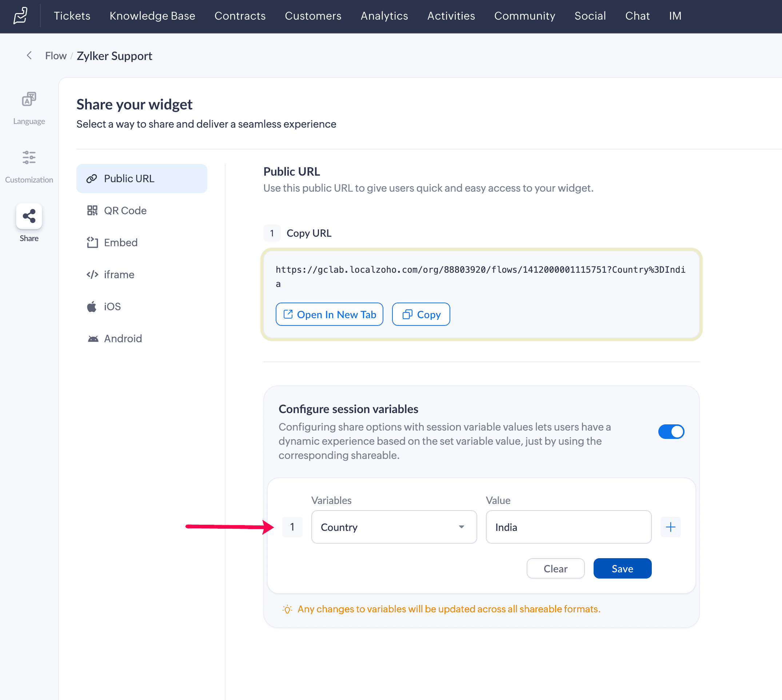
Task: Go back using the left chevron arrow
Action: click(x=29, y=56)
